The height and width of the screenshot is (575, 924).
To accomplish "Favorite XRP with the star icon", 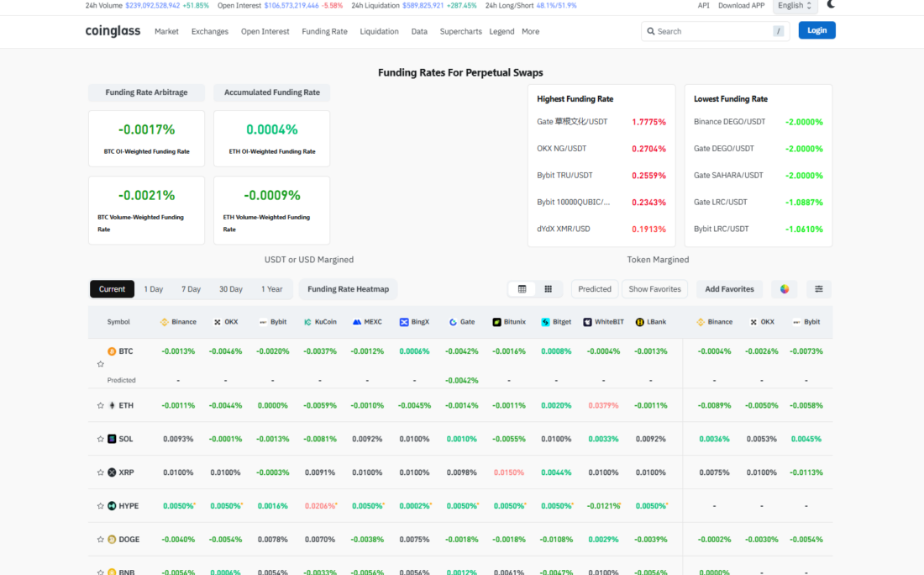I will click(100, 472).
